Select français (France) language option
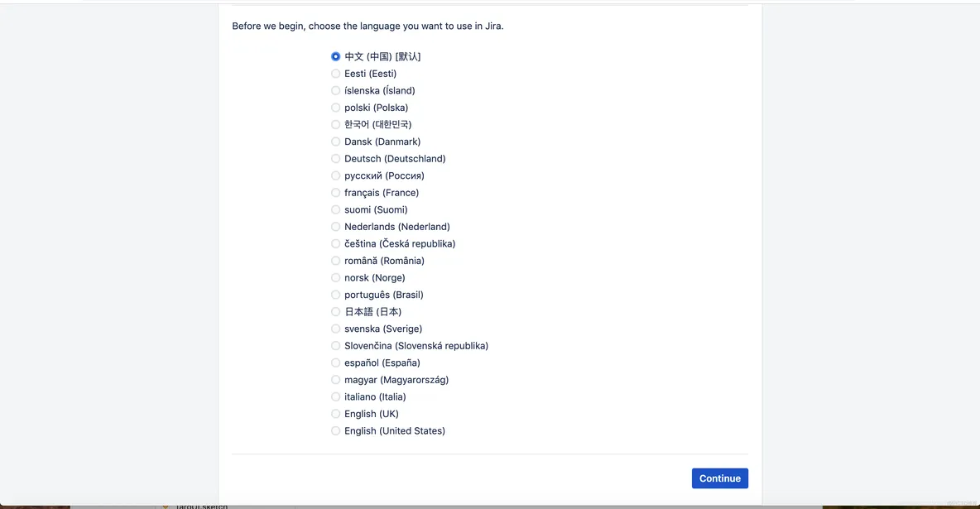 point(335,193)
